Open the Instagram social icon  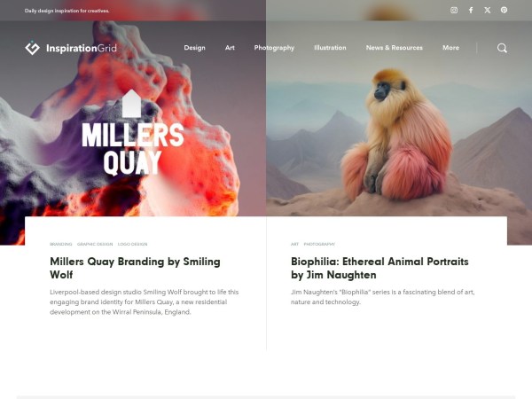pyautogui.click(x=454, y=10)
